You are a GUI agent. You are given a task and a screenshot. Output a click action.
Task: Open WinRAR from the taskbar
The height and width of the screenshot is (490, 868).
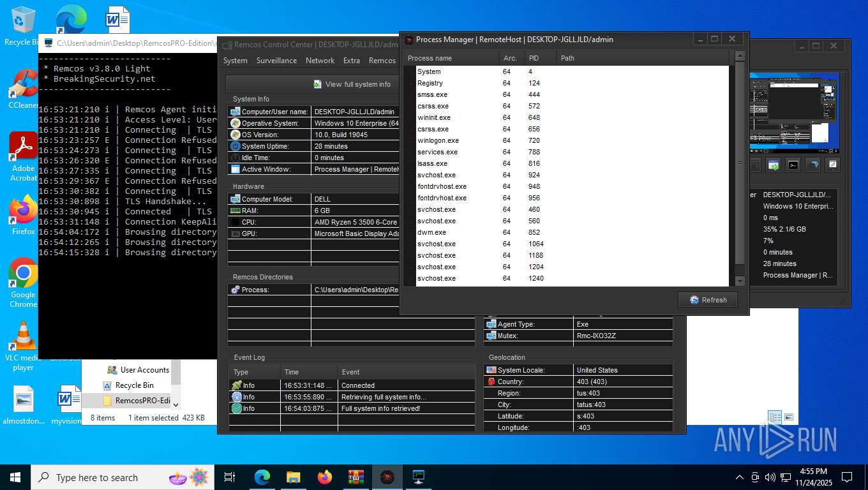pos(356,477)
